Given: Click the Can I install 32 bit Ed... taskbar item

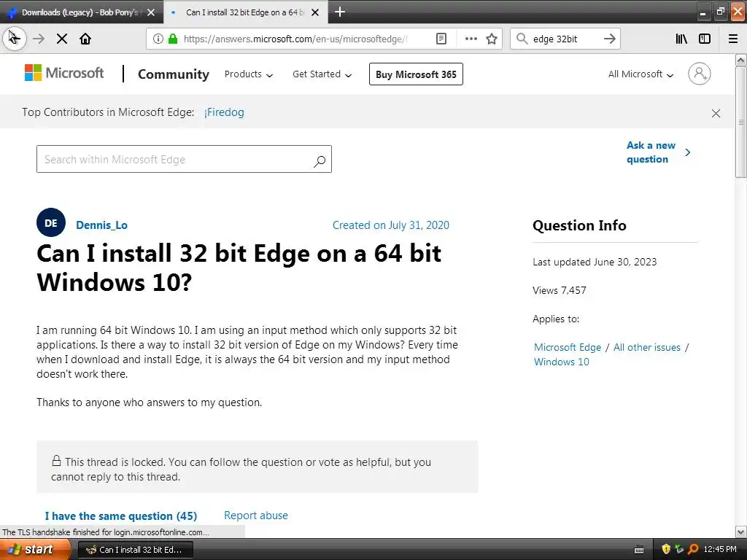Looking at the screenshot, I should click(x=135, y=550).
